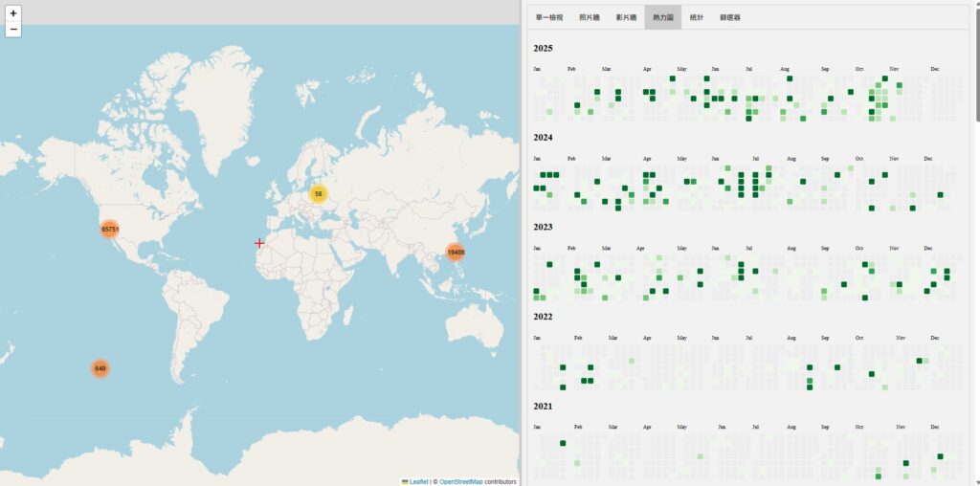Select the 熱力圖 tab
This screenshot has width=980, height=486.
(662, 17)
